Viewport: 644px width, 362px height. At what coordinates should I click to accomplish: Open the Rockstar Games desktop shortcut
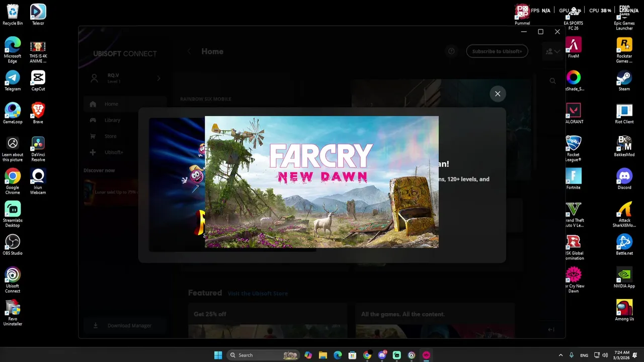(624, 50)
